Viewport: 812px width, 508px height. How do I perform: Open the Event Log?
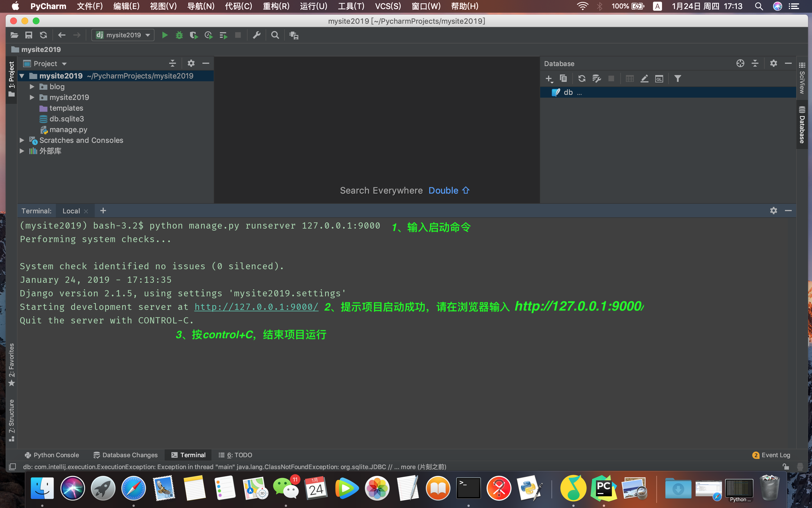click(x=771, y=455)
